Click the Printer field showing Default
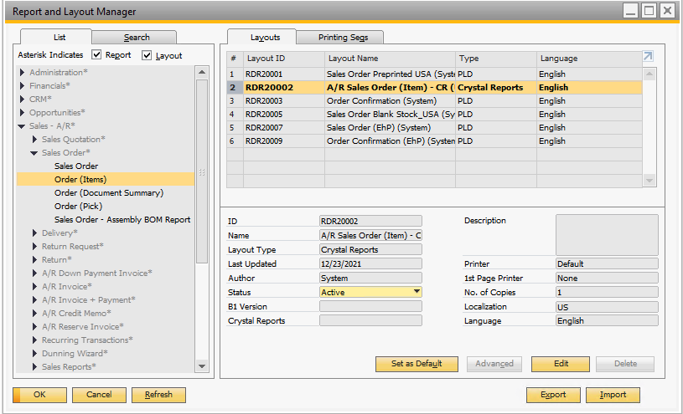This screenshot has height=414, width=683. click(x=607, y=264)
